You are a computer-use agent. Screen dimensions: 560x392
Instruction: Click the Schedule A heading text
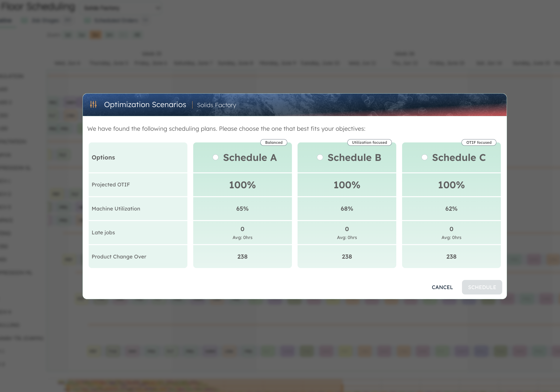(x=250, y=158)
